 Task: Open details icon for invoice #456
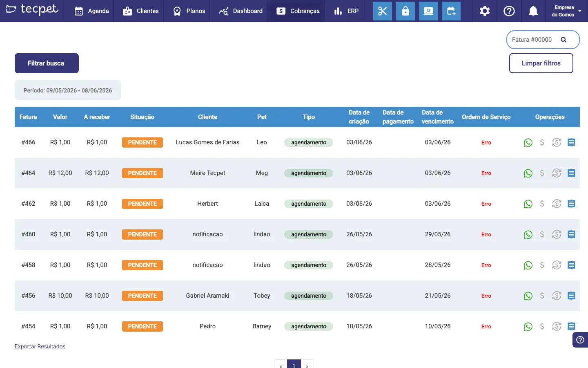coord(571,296)
